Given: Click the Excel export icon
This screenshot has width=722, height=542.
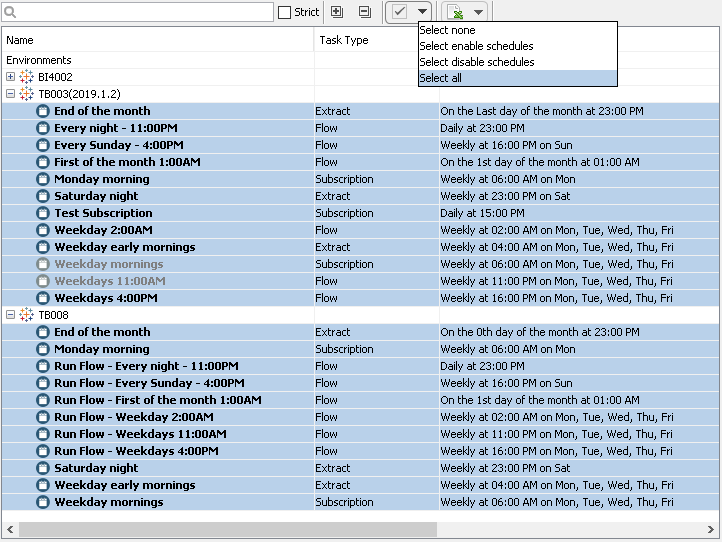Looking at the screenshot, I should coord(455,12).
